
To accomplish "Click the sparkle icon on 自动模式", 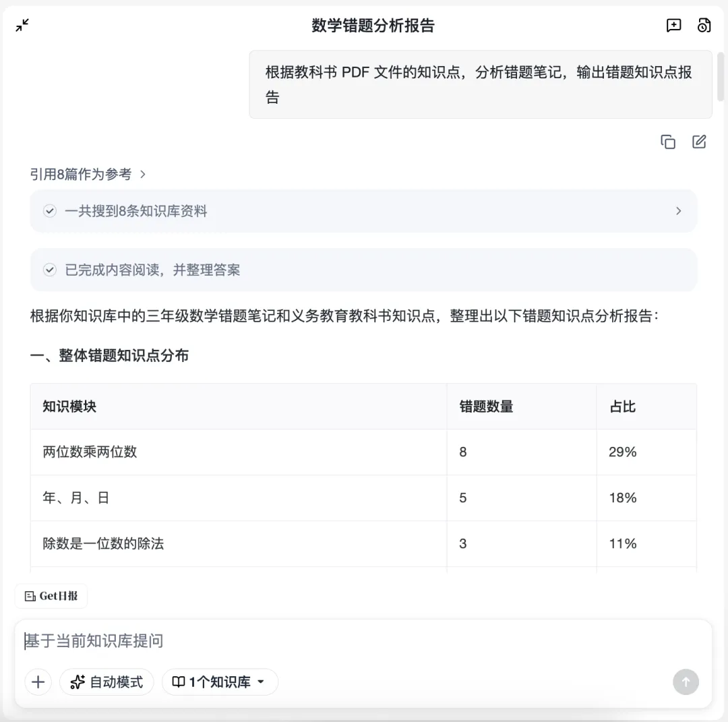I will point(76,682).
